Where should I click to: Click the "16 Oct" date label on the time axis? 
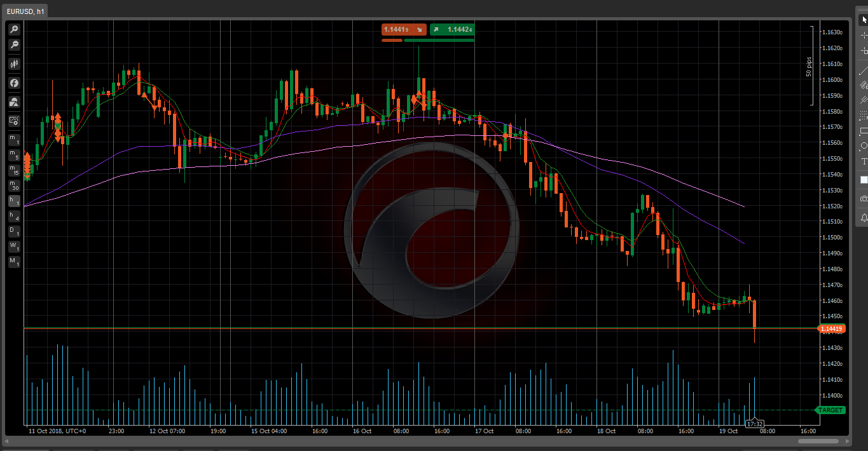[362, 431]
